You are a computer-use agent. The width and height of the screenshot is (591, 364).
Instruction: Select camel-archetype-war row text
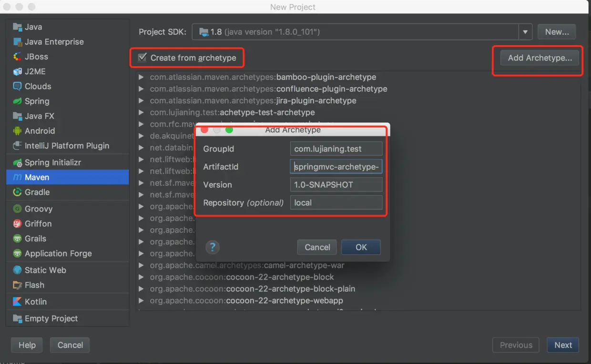(x=247, y=265)
